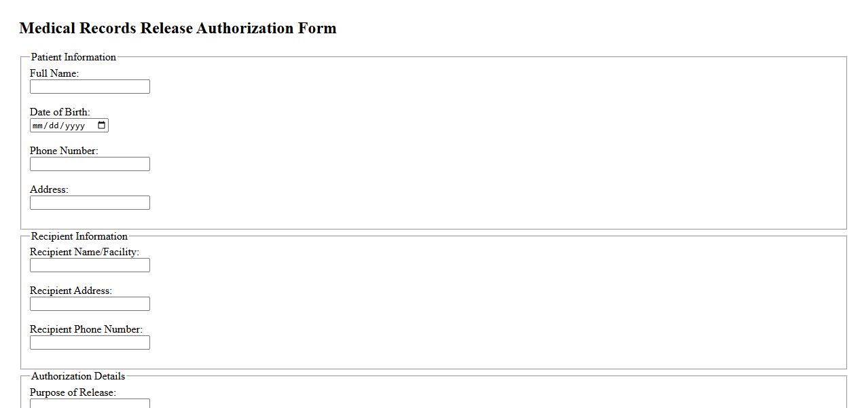868x408 pixels.
Task: Click the Authorization Details section legend
Action: point(78,376)
